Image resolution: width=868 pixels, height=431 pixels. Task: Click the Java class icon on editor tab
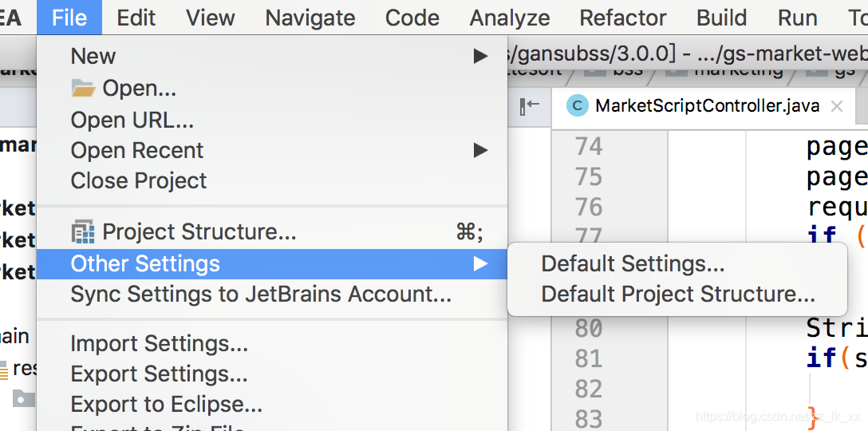pos(577,106)
